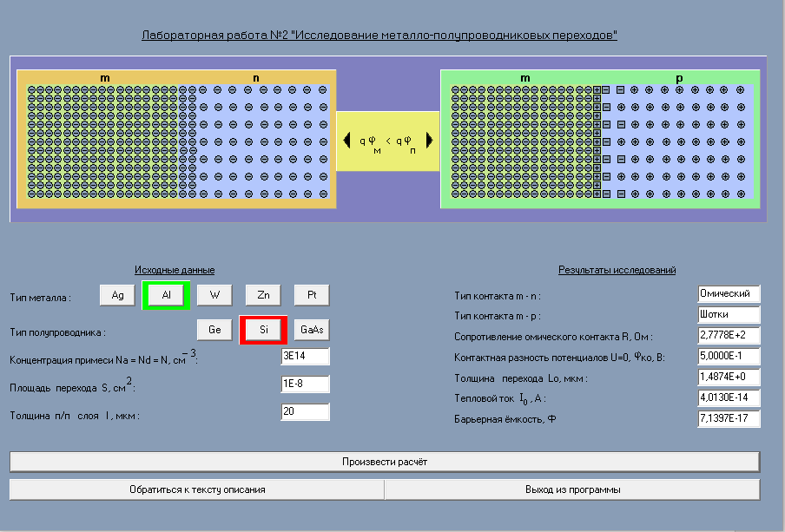785x532 pixels.
Task: Select Ag as the metal type
Action: [117, 295]
